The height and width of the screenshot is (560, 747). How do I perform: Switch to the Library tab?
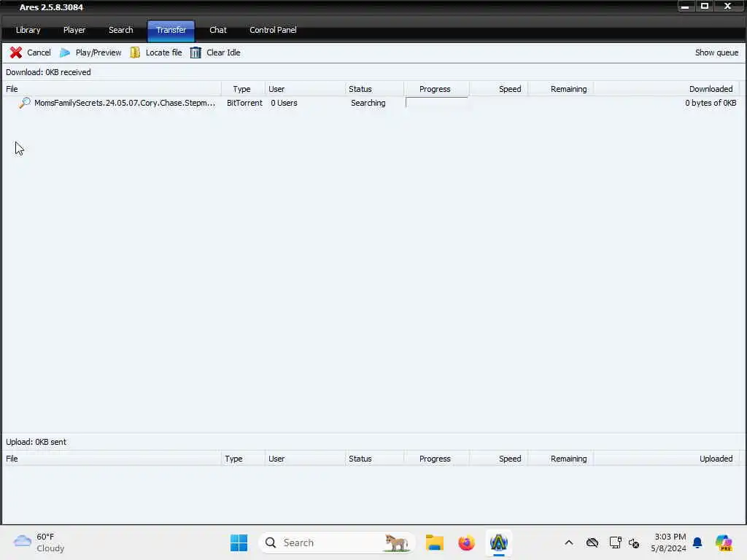(x=28, y=30)
